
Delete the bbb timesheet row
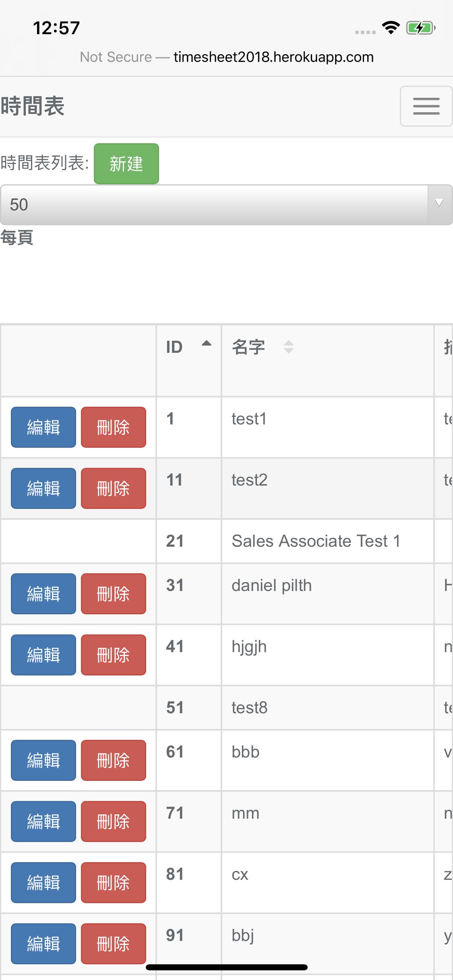(x=113, y=760)
